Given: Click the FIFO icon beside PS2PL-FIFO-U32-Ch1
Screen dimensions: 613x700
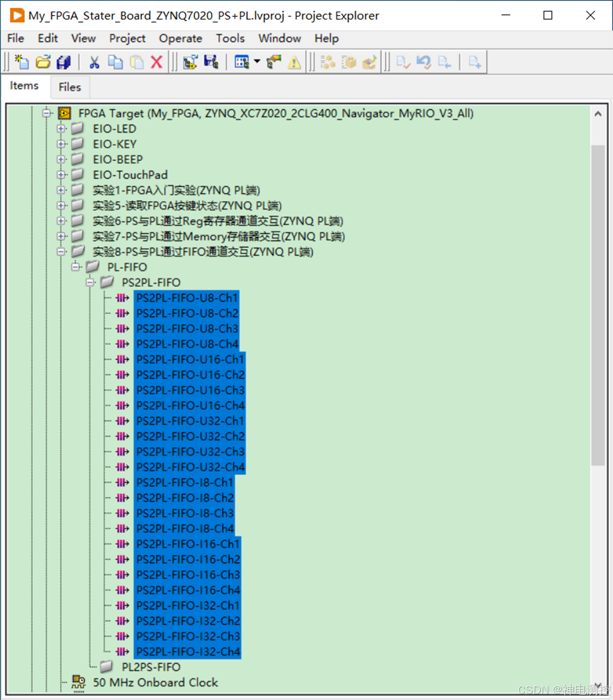Looking at the screenshot, I should 122,421.
